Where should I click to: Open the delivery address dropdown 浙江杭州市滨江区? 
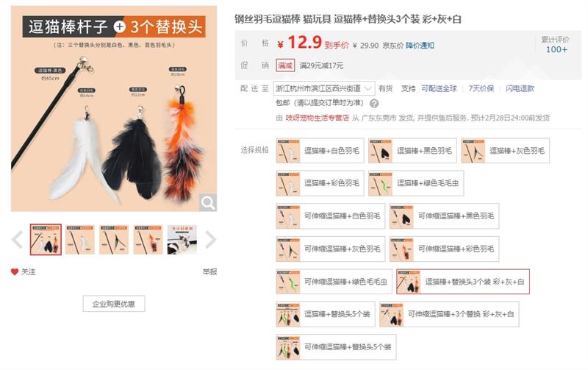pos(324,88)
